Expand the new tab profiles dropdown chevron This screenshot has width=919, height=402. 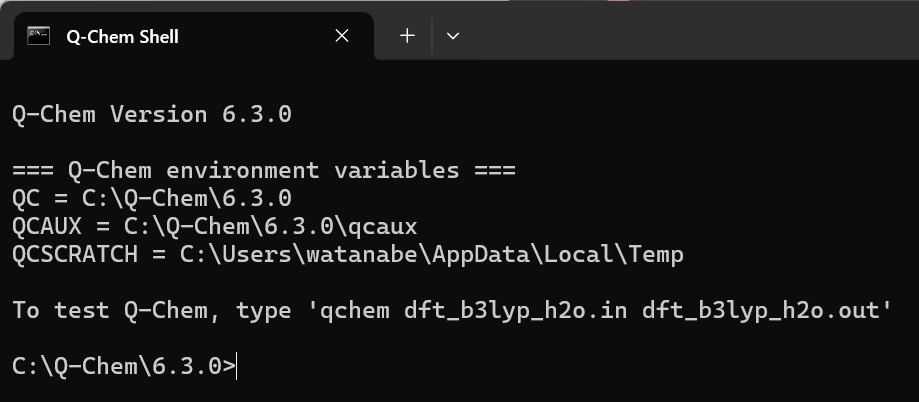[x=452, y=36]
